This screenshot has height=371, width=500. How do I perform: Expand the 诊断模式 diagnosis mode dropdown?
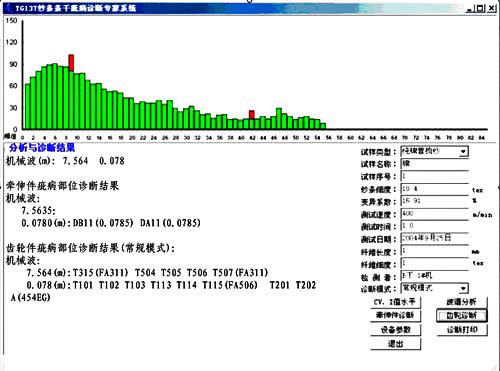[x=463, y=288]
